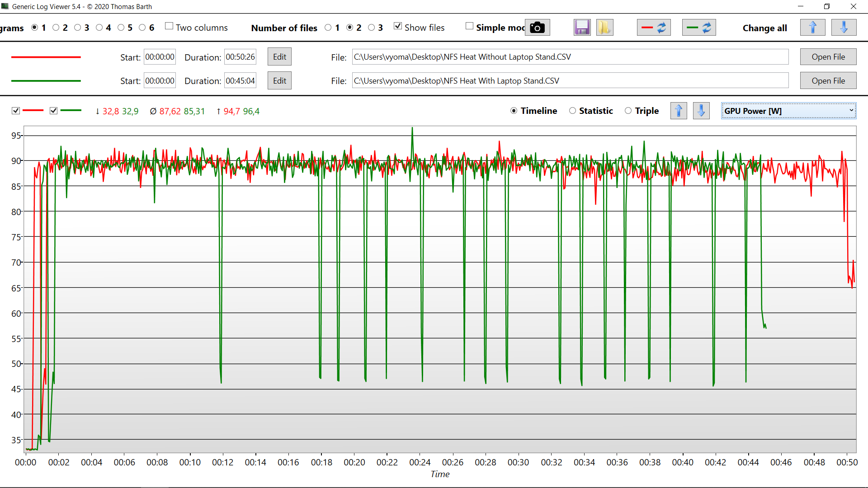
Task: Toggle green series visibility checkbox
Action: pos(54,111)
